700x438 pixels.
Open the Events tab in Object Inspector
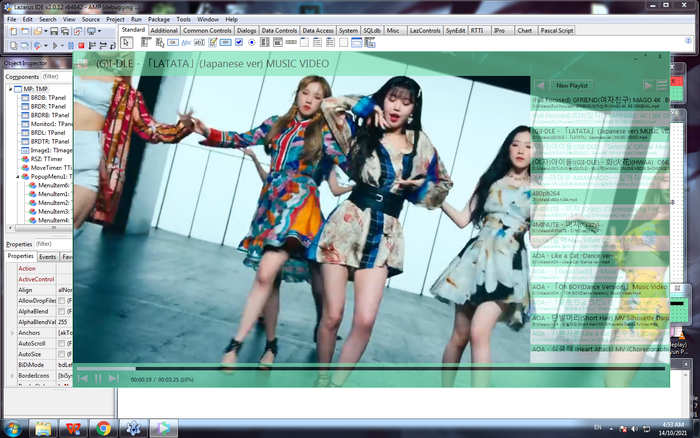point(47,257)
